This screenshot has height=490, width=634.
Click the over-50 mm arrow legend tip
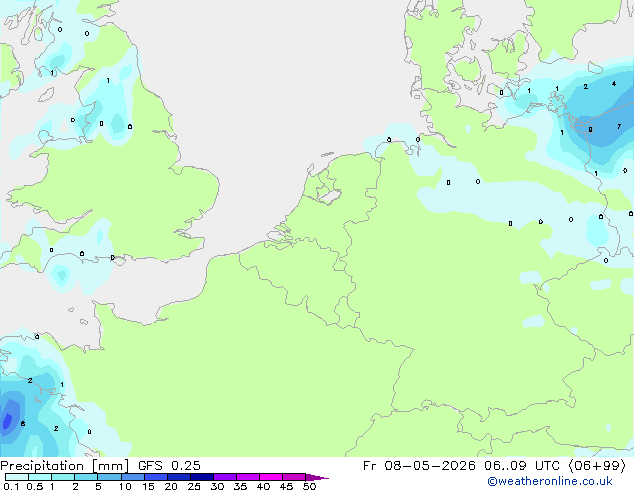[x=317, y=478]
